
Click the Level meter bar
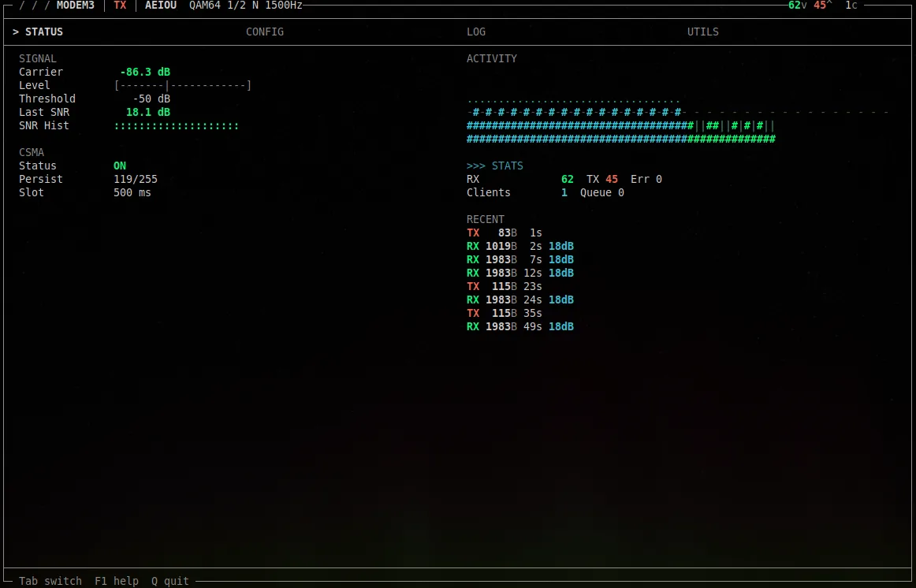183,85
